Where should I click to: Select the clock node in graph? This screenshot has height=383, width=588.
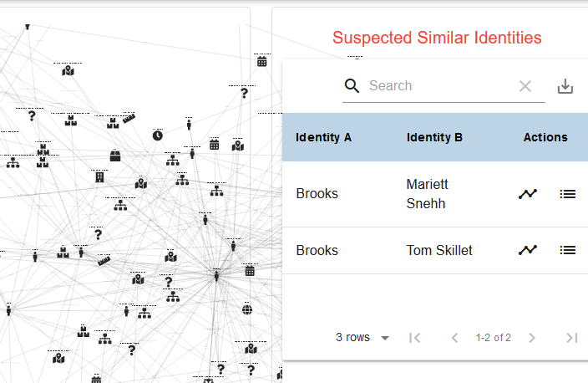[x=158, y=135]
